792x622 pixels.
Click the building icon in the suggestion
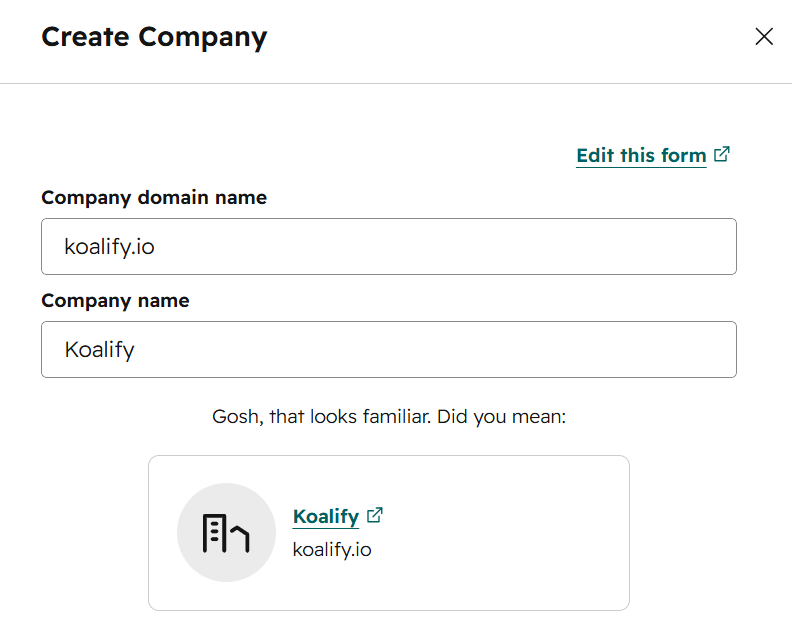click(x=226, y=533)
